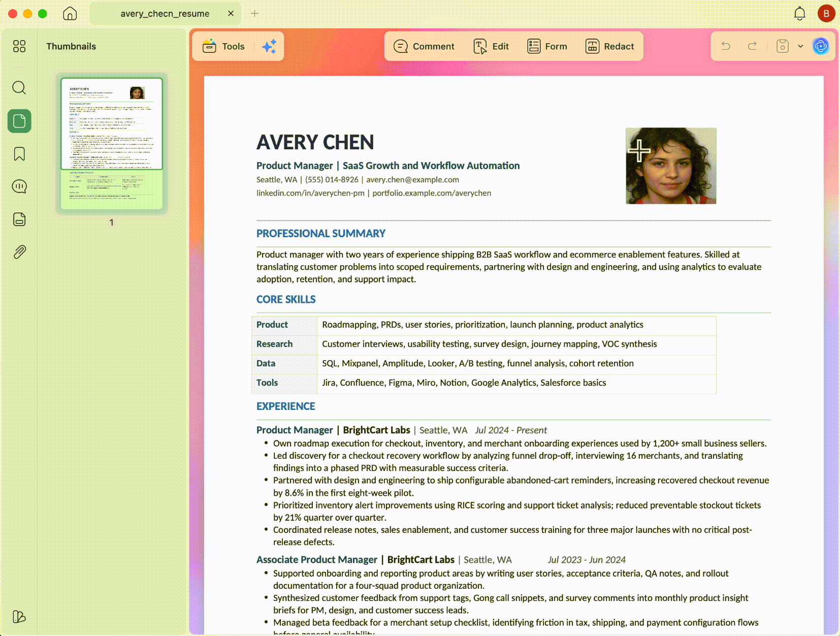
Task: Switch to Edit mode
Action: point(491,46)
